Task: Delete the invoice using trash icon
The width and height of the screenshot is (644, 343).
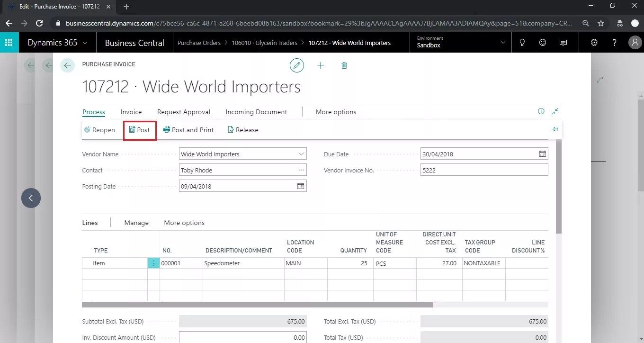Action: (344, 65)
